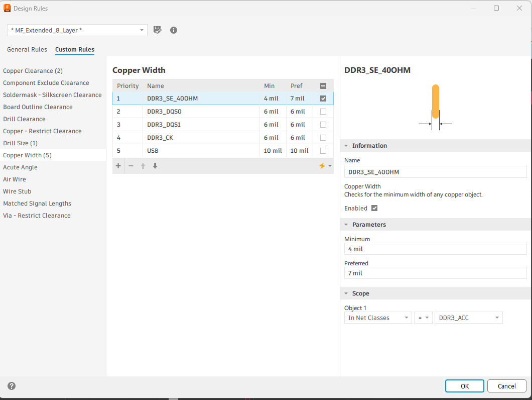Select the Custom Rules tab

click(x=75, y=49)
